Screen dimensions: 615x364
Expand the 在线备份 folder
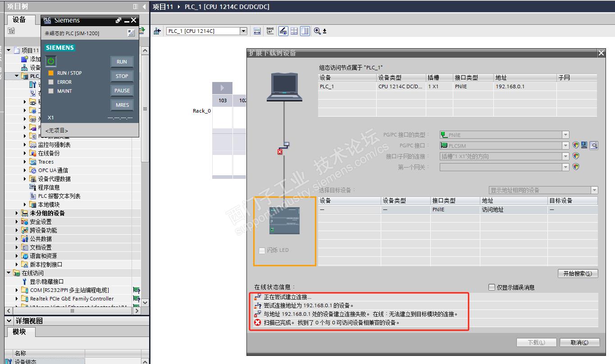pos(25,153)
